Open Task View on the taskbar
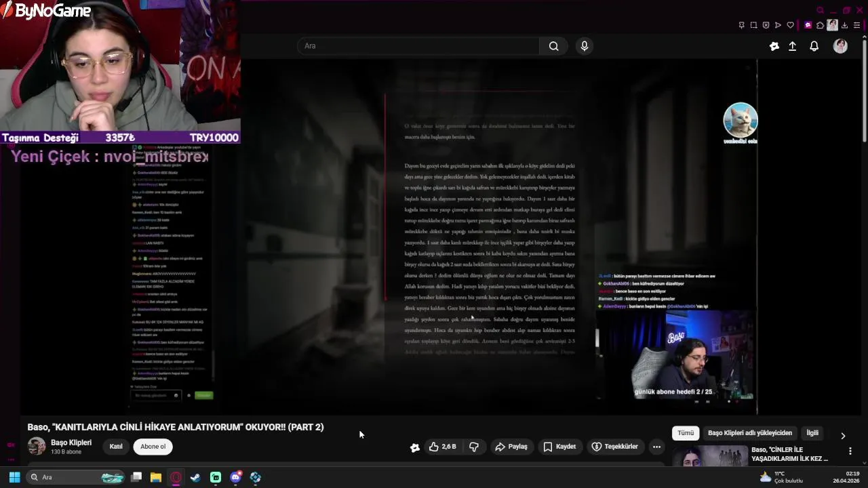Screen dimensions: 868x488 click(136, 477)
